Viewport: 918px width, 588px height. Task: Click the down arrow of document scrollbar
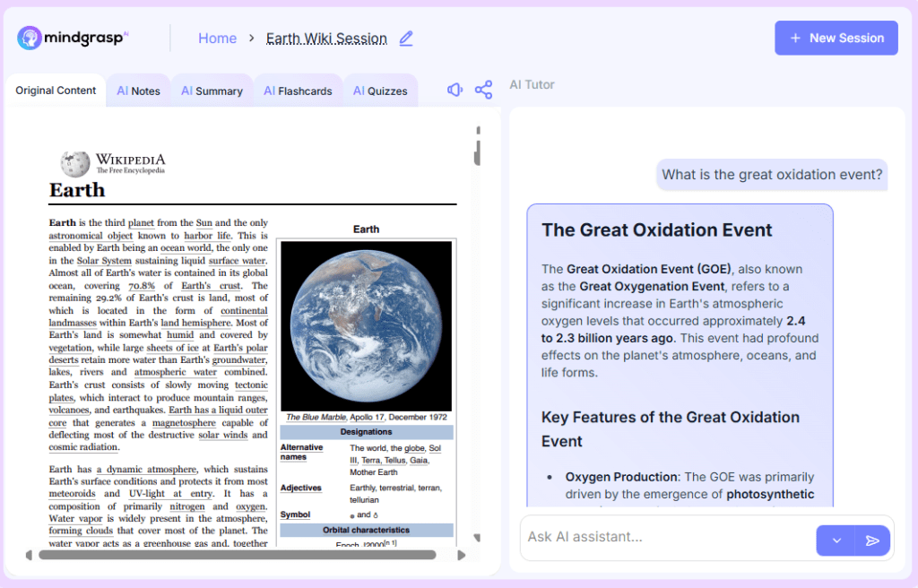pos(477,538)
